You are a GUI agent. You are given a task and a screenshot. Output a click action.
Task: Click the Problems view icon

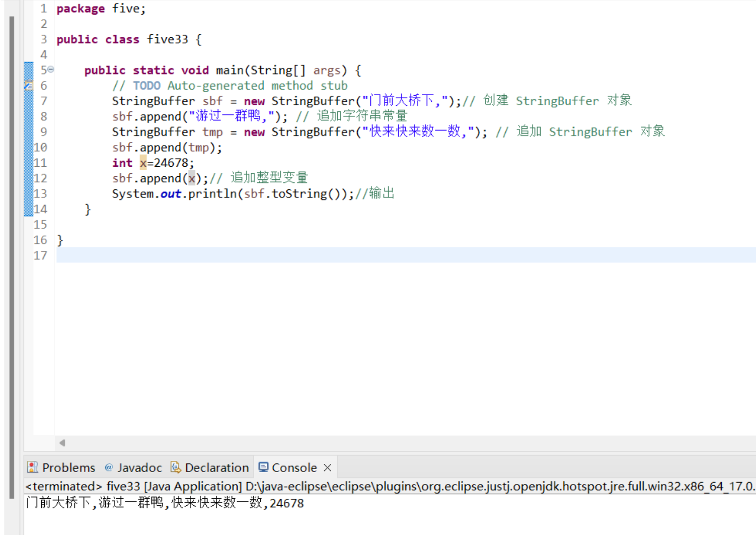click(x=32, y=467)
